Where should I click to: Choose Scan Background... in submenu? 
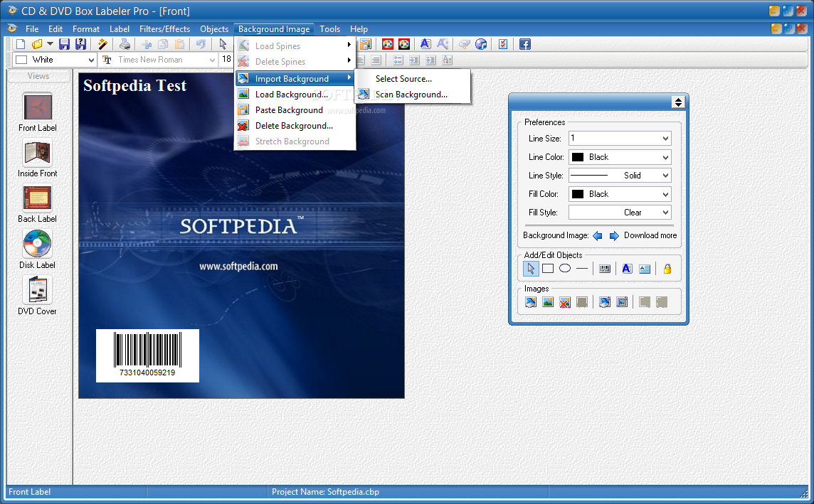click(413, 95)
